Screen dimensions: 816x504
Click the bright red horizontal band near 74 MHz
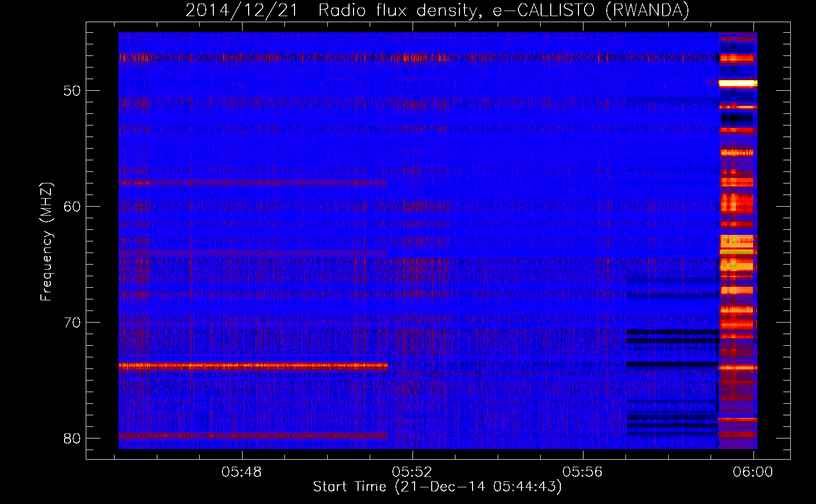coord(253,366)
